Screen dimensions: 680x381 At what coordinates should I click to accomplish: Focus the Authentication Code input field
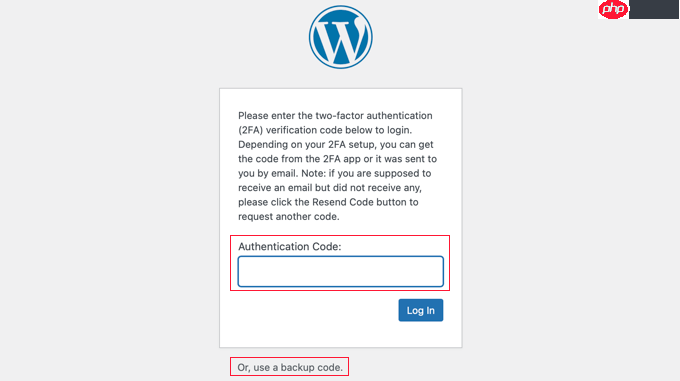tap(340, 272)
